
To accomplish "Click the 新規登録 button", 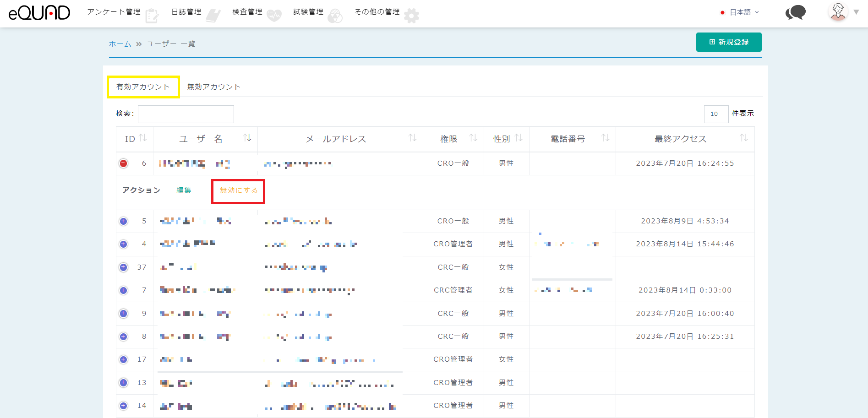I will (x=728, y=42).
